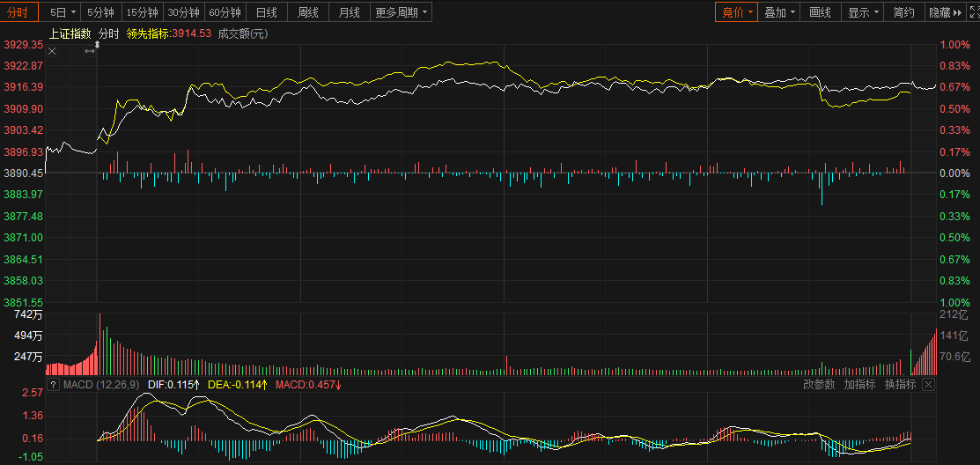
Task: Close the MACD indicator panel
Action: pos(927,385)
